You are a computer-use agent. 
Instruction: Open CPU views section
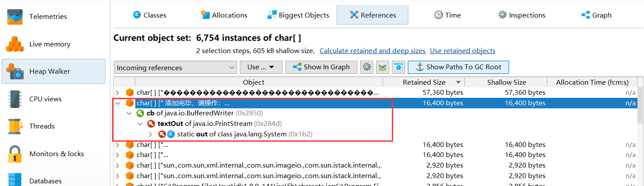click(53, 99)
